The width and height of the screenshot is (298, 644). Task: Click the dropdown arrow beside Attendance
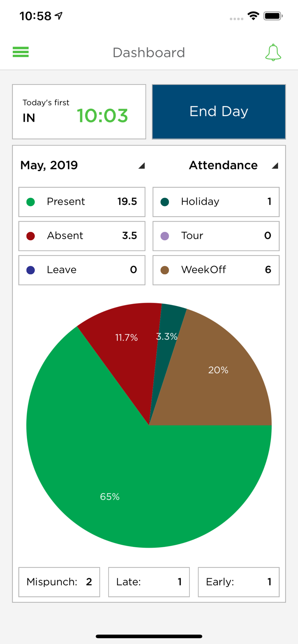275,166
